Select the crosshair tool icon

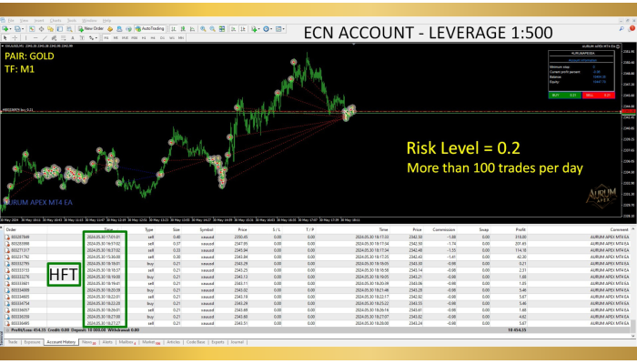pyautogui.click(x=15, y=38)
